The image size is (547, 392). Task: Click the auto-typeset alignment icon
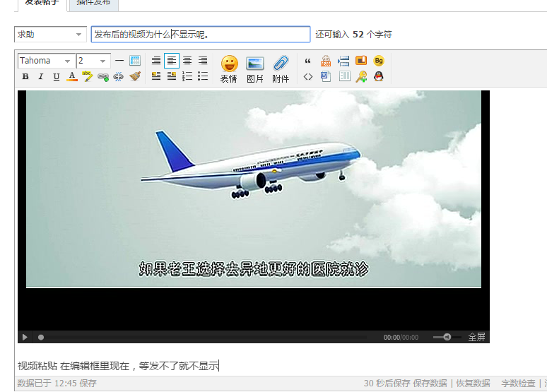[156, 61]
